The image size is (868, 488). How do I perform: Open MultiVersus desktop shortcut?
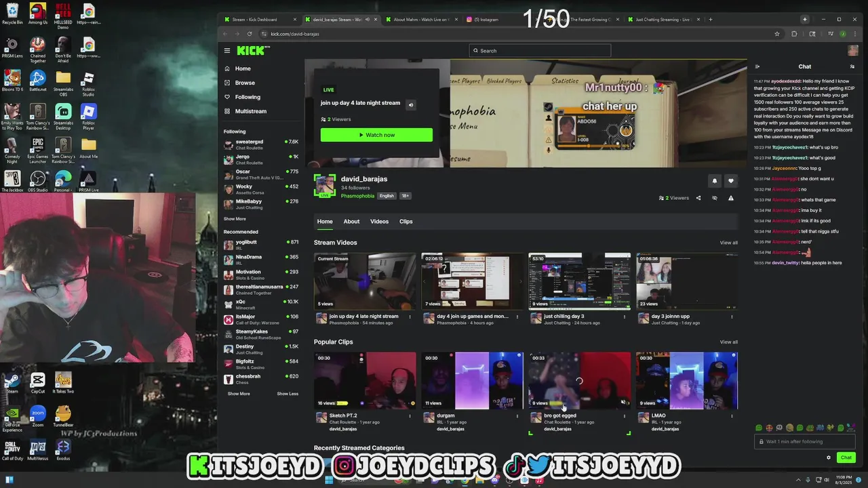coord(38,449)
